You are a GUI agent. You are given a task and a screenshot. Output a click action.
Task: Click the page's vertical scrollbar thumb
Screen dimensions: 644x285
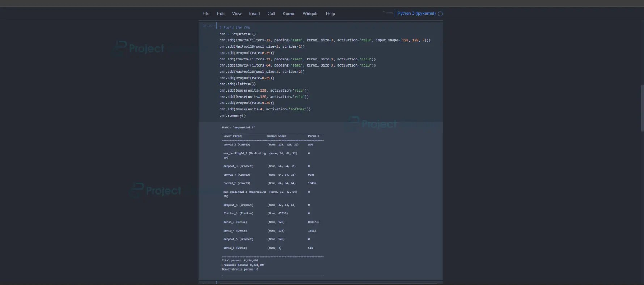642,108
